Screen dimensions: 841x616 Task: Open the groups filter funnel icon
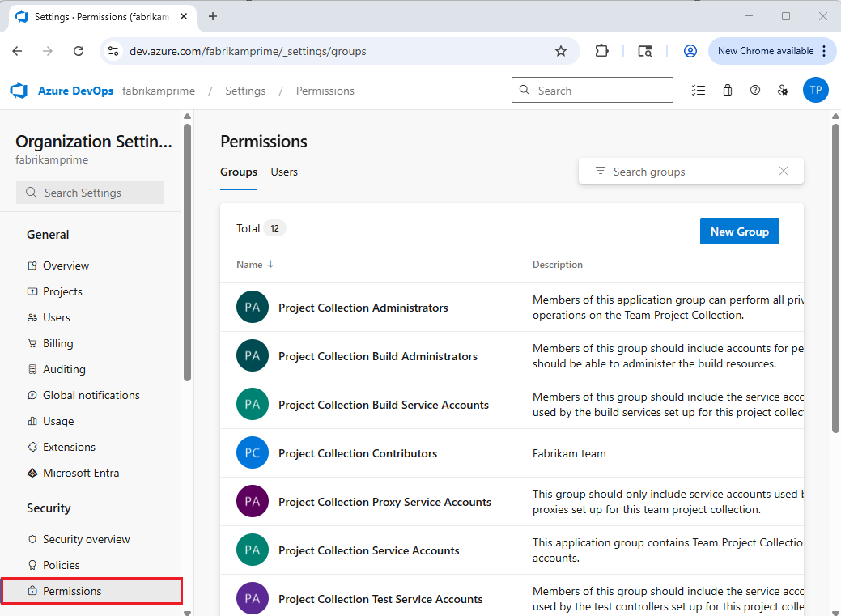coord(600,171)
